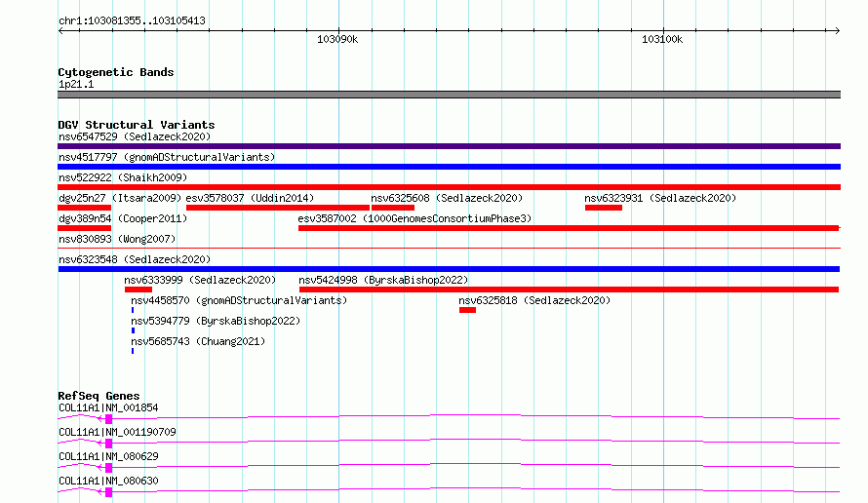Click the DGV Structural Variants track title
This screenshot has height=503, width=868.
click(x=137, y=125)
